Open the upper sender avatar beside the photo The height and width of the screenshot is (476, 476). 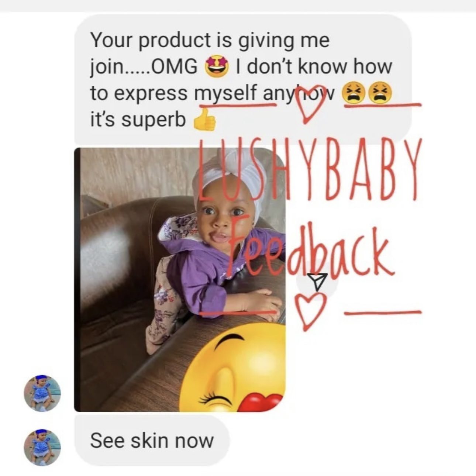pos(42,393)
